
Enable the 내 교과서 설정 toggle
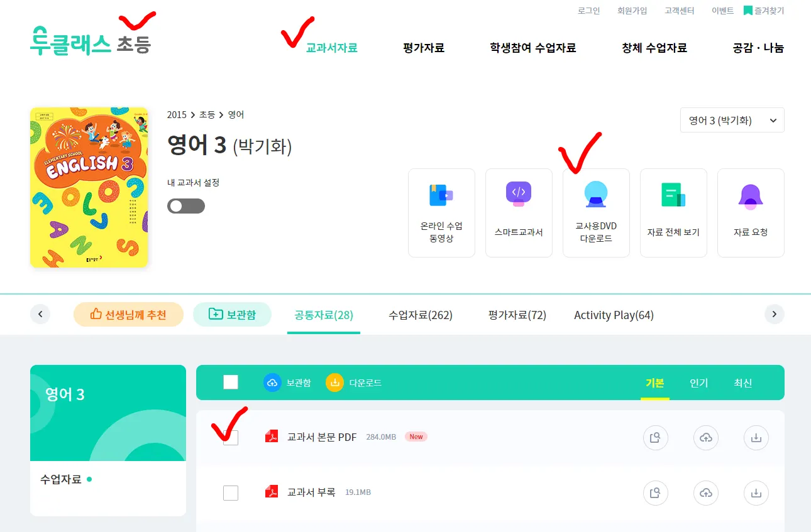186,206
